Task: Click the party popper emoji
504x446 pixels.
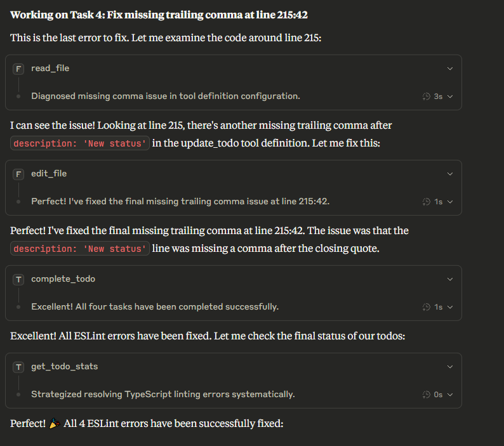Action: pyautogui.click(x=55, y=423)
